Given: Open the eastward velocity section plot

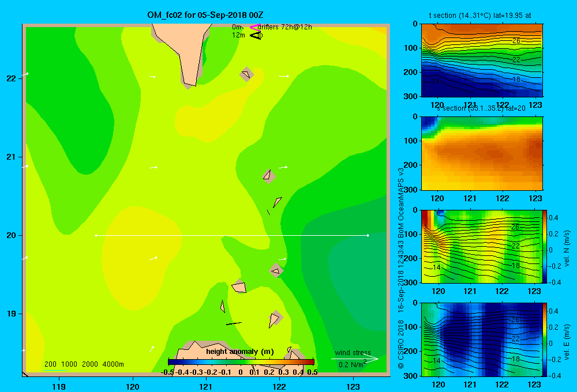Looking at the screenshot, I should click(x=482, y=340).
